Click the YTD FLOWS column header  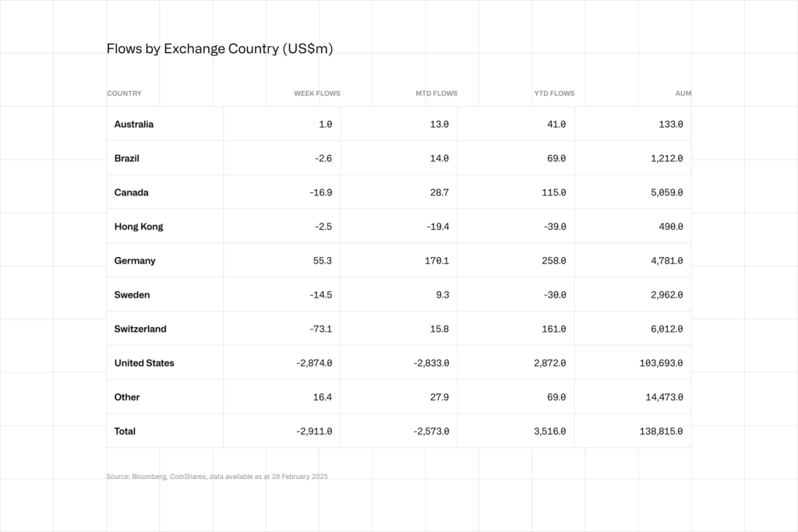click(x=554, y=93)
